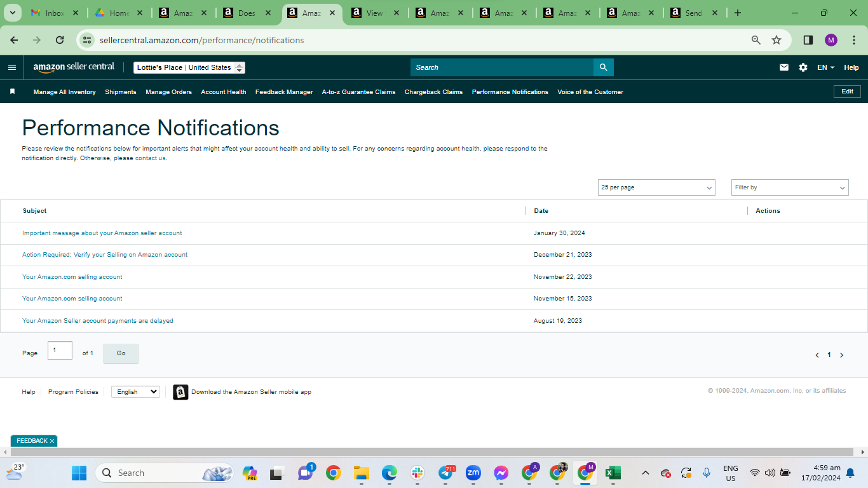This screenshot has width=868, height=488.
Task: Open a new Chrome tab
Action: (x=738, y=13)
